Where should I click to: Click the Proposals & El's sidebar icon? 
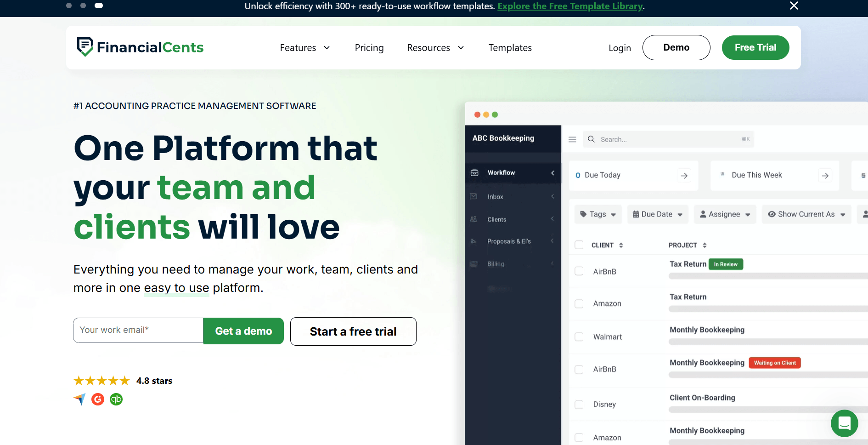click(473, 241)
